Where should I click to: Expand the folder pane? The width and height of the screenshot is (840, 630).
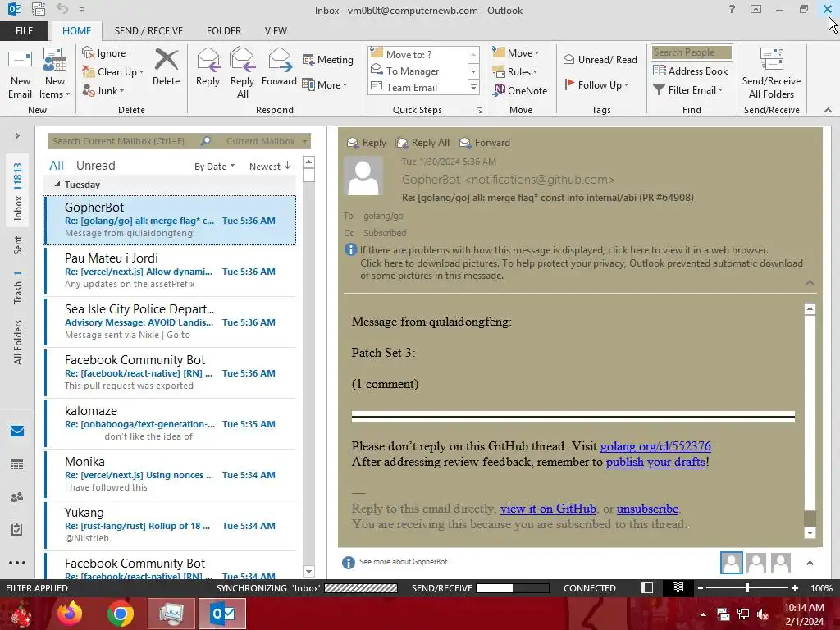click(17, 136)
